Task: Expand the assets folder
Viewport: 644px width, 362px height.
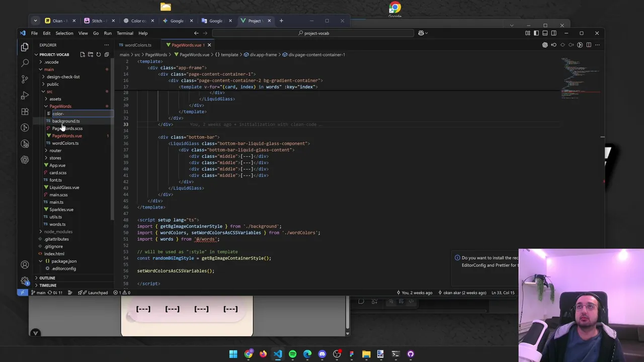Action: coord(55,99)
